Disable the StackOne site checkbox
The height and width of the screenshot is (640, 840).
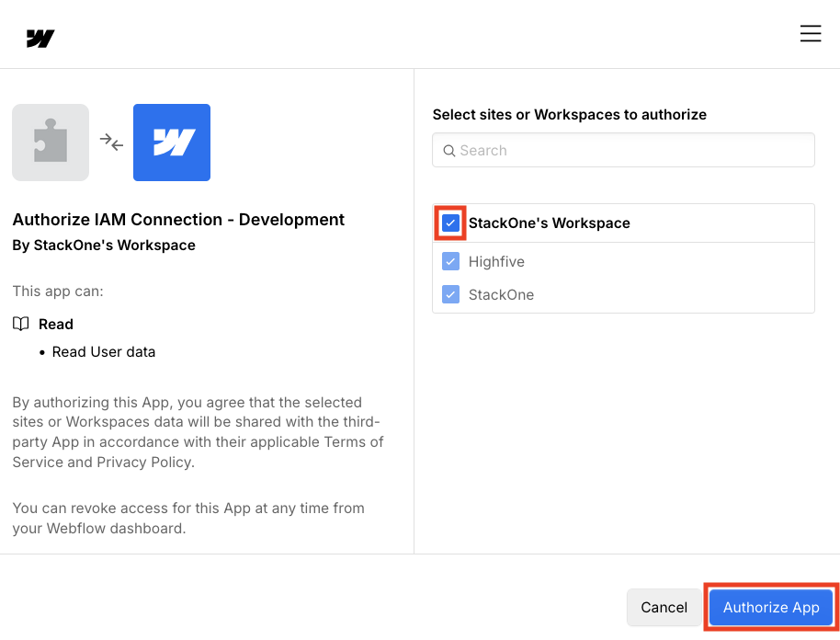pos(450,294)
